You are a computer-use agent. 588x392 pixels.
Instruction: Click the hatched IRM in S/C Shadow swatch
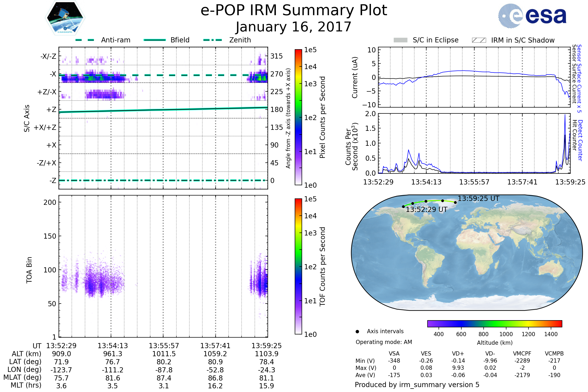479,40
